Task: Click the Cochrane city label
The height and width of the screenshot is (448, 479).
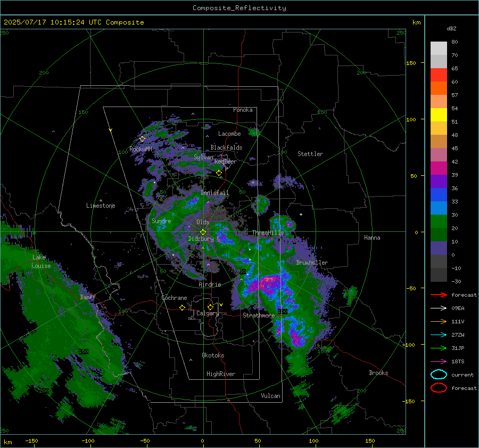Action: [x=174, y=298]
